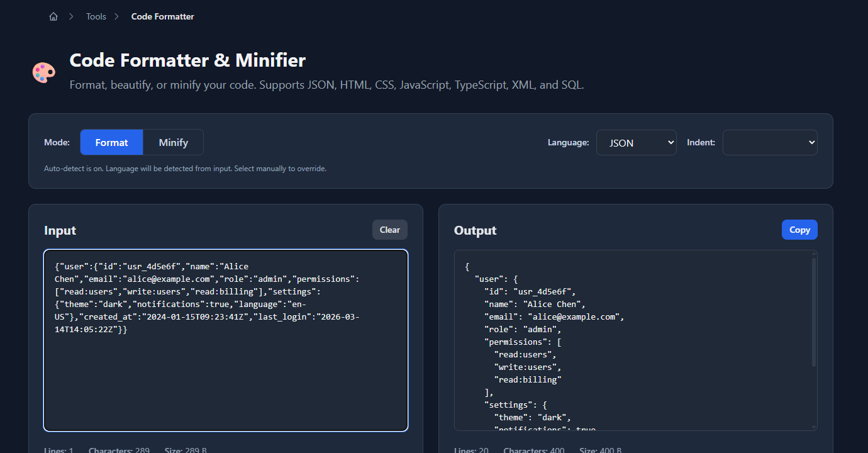
Task: Click the first chevron separator after home icon
Action: (x=72, y=17)
